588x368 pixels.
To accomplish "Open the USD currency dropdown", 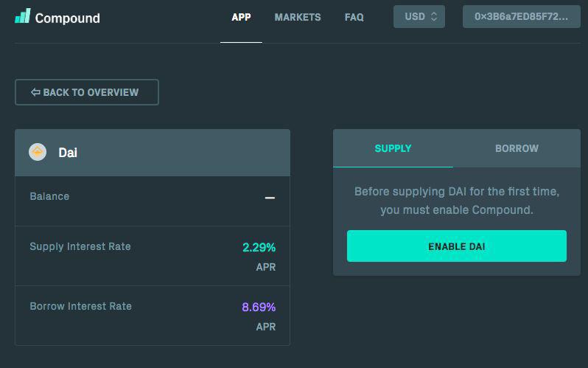I will (x=419, y=16).
